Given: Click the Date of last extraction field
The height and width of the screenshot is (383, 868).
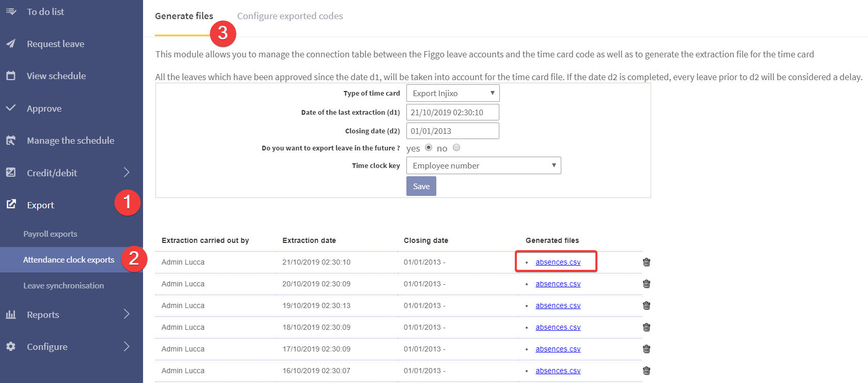Looking at the screenshot, I should (x=453, y=112).
